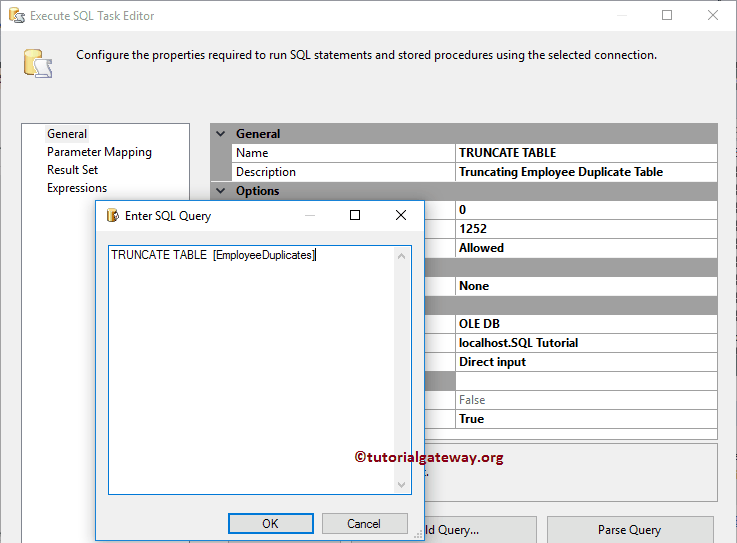Click the database scroll icon beside the description
This screenshot has height=543, width=737.
tap(38, 63)
